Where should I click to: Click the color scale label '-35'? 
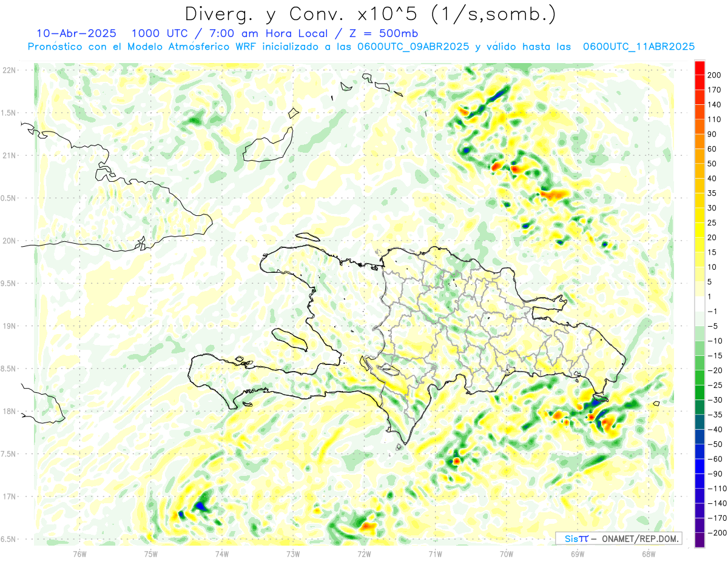point(714,415)
